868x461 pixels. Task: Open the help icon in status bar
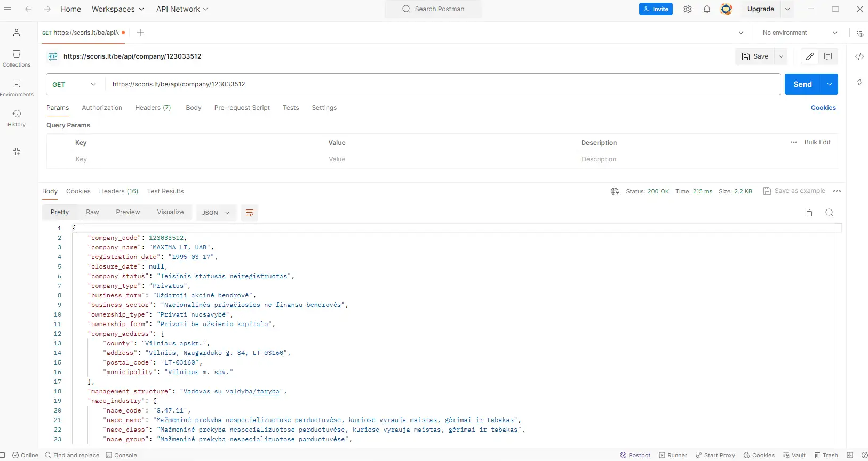[x=864, y=455]
